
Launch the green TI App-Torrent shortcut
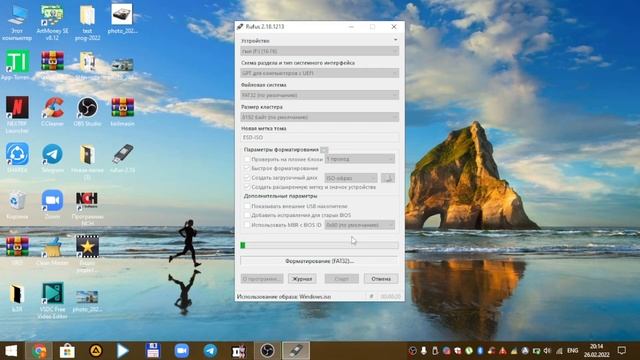[x=17, y=64]
